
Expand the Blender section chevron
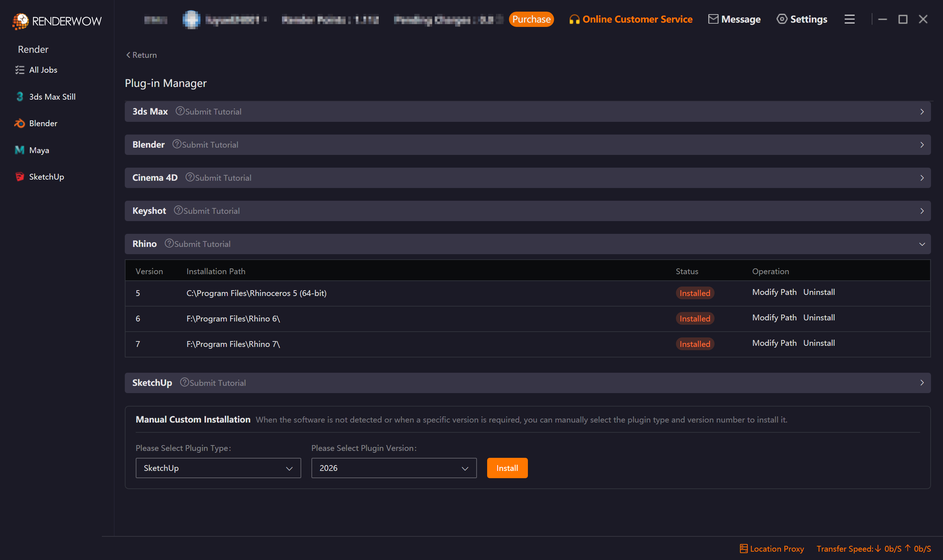[922, 145]
